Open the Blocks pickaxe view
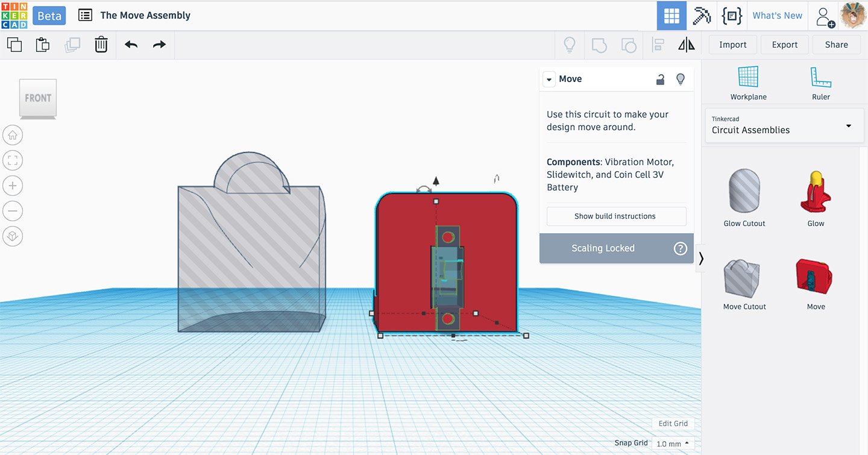 [x=702, y=16]
